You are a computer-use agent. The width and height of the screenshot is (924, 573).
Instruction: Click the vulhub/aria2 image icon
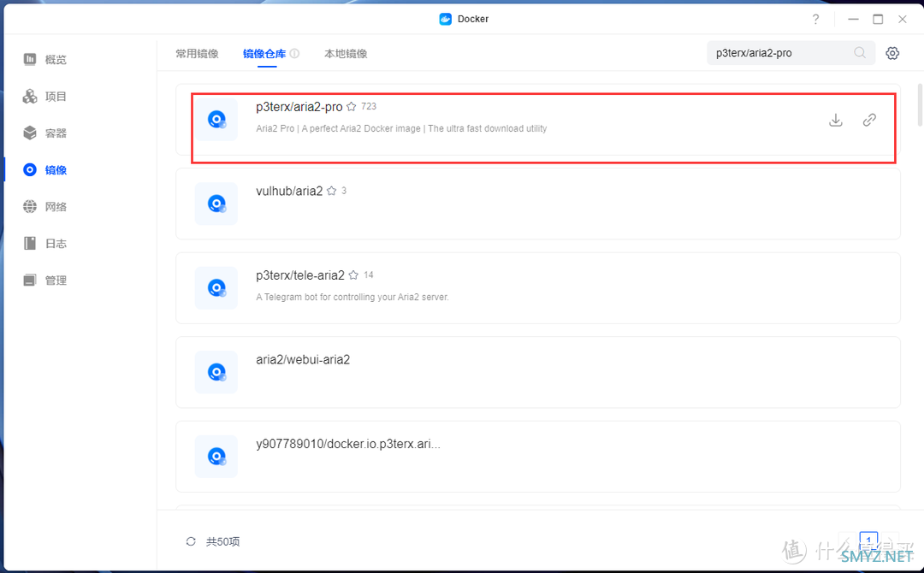[x=216, y=204]
